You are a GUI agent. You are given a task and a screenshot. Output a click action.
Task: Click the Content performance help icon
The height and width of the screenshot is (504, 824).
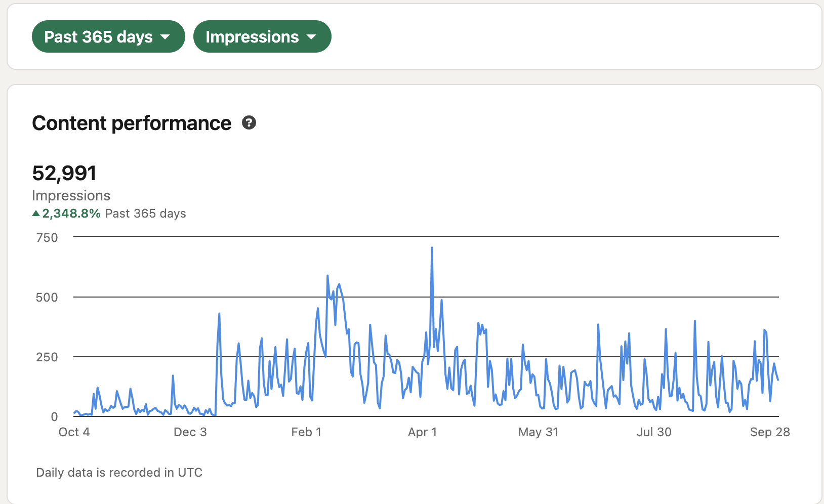249,122
